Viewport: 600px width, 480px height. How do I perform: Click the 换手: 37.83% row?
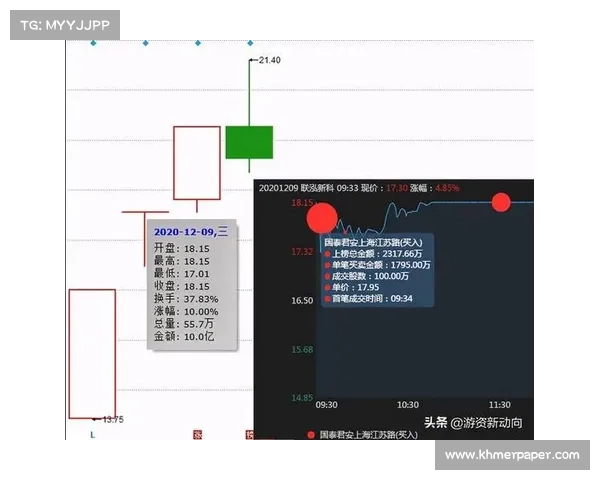coord(186,299)
